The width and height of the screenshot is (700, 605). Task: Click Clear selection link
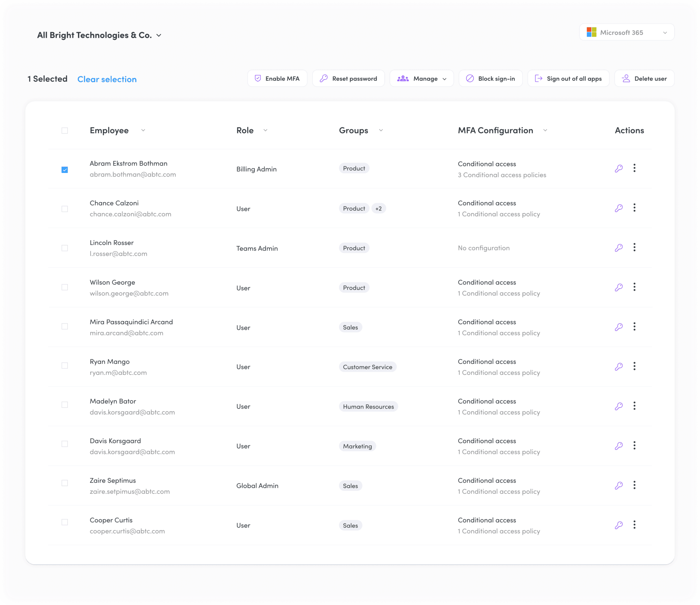coord(107,79)
